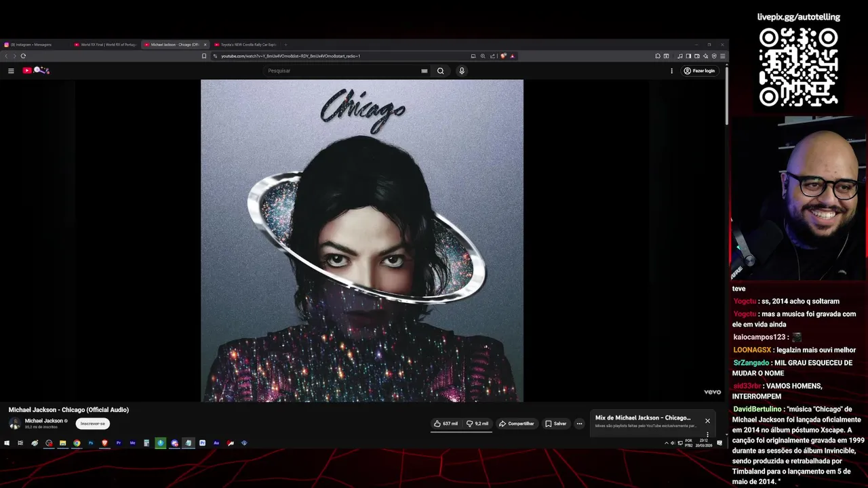Open the browser main menu

[723, 56]
